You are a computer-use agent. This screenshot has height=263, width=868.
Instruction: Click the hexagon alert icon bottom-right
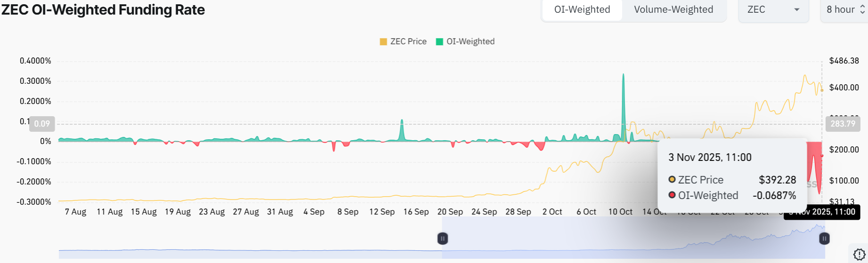pos(860,255)
